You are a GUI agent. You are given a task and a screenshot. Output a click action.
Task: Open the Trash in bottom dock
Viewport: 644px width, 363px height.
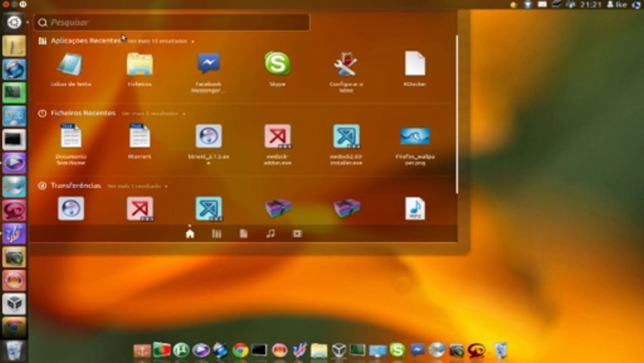coord(500,350)
